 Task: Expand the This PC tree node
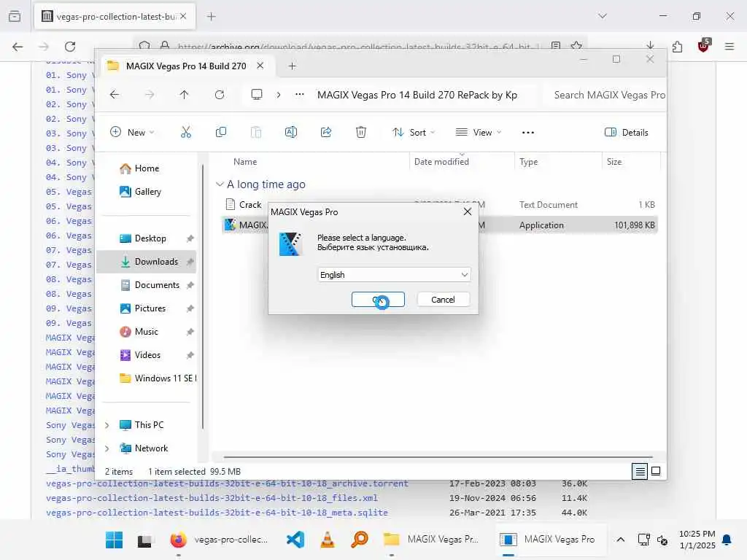click(107, 425)
